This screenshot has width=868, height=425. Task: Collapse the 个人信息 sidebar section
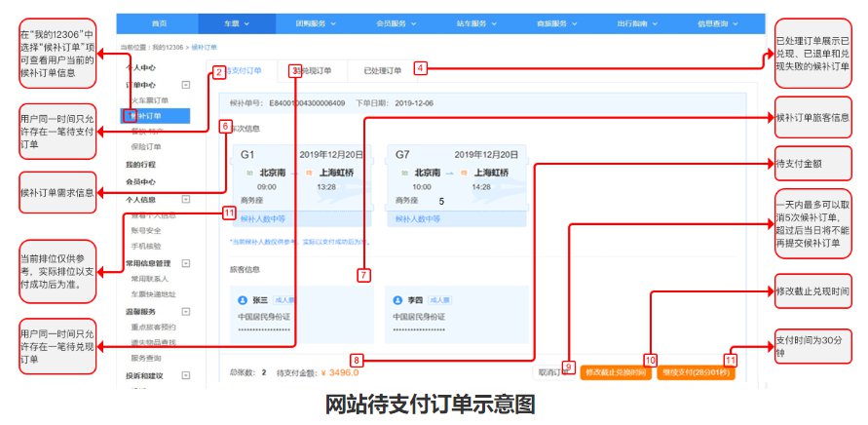(185, 199)
